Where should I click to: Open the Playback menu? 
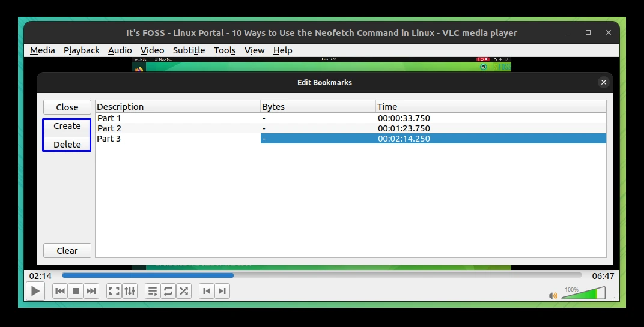coord(81,50)
